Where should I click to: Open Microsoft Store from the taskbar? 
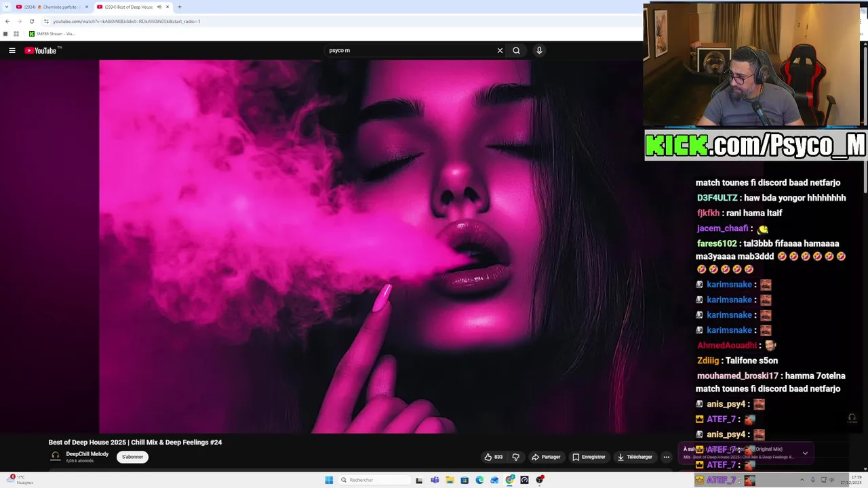click(x=465, y=480)
